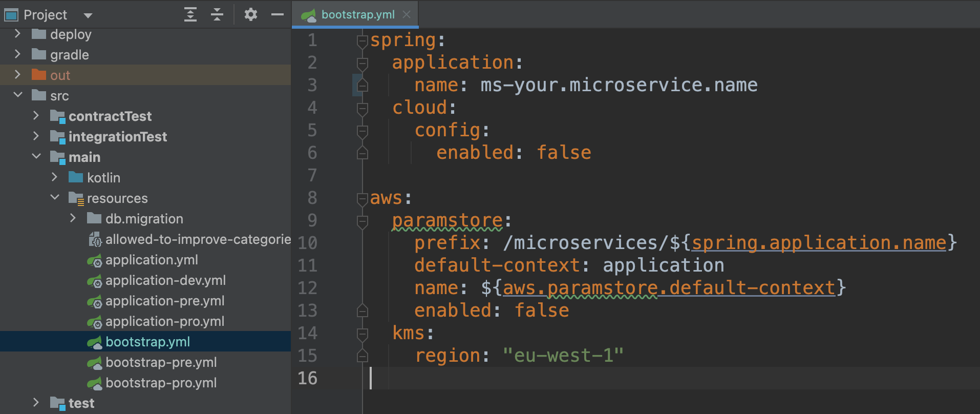Image resolution: width=980 pixels, height=414 pixels.
Task: Click the test module icon
Action: pyautogui.click(x=57, y=403)
